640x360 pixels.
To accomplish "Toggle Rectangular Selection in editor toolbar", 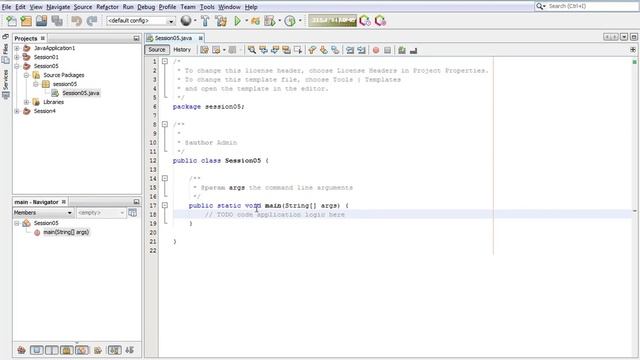I will [298, 50].
